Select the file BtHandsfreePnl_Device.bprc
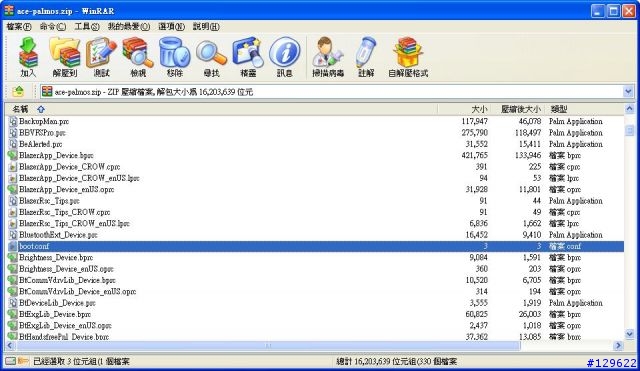The image size is (640, 371). coord(64,337)
